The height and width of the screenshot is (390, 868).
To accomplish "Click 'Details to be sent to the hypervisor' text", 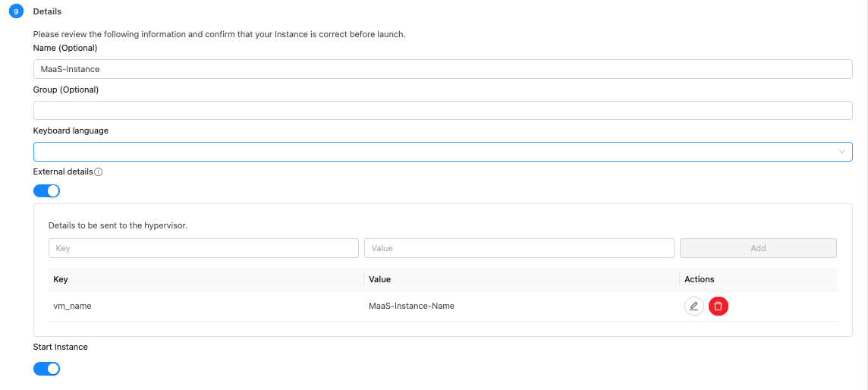I will click(x=118, y=225).
